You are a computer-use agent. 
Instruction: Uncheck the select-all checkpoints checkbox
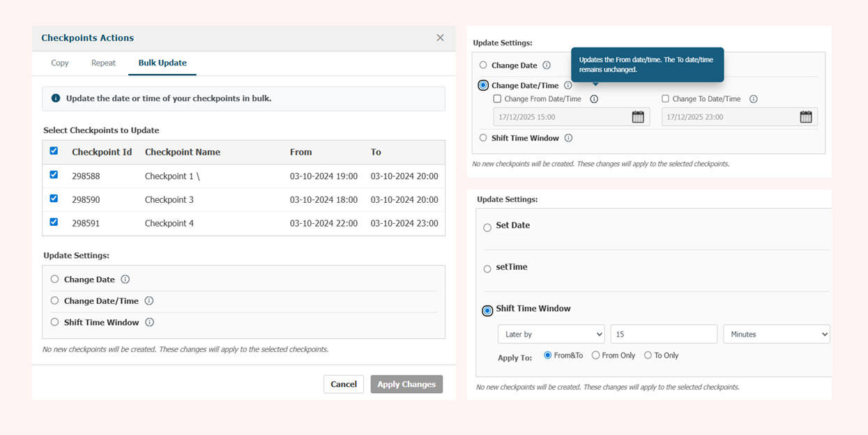(54, 151)
